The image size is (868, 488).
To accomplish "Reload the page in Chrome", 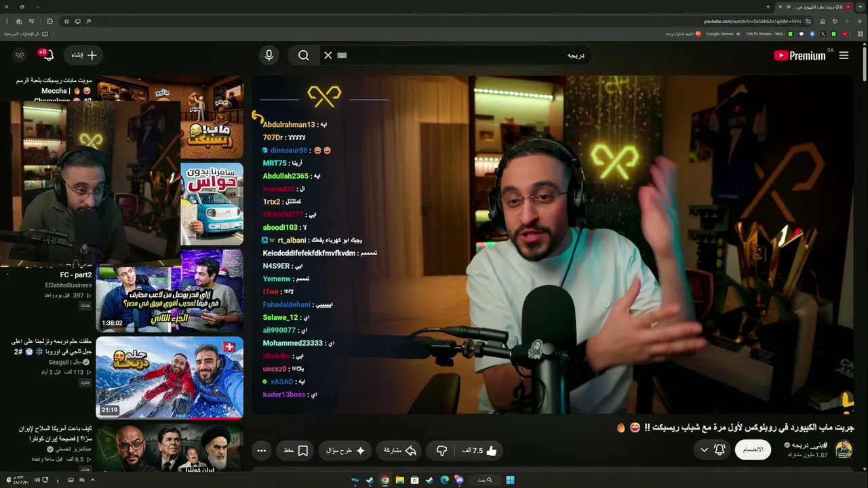I will (x=835, y=21).
